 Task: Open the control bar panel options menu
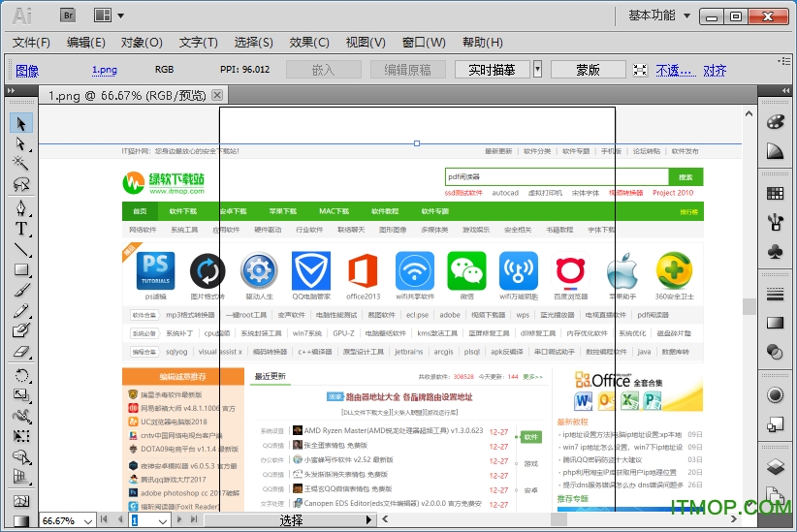coord(783,61)
